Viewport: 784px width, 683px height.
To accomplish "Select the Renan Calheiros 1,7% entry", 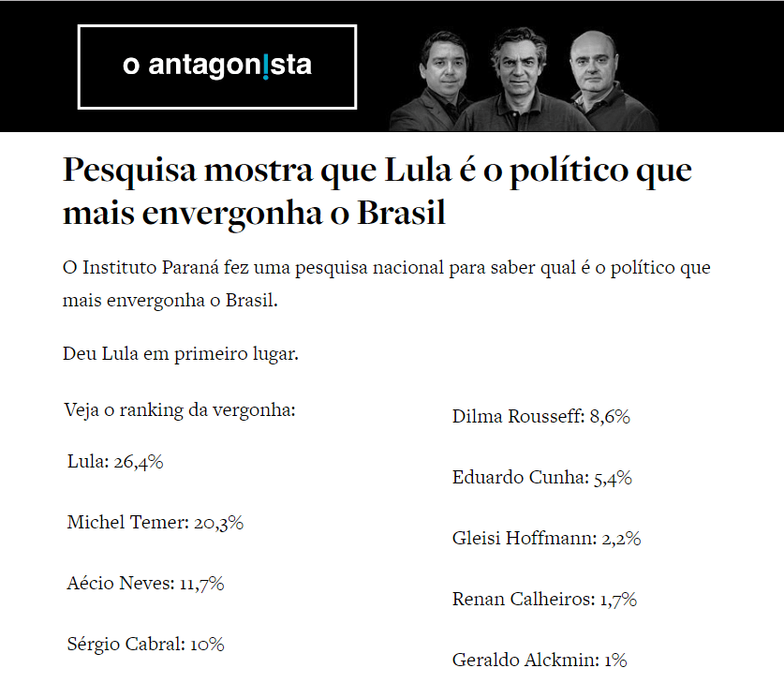I will pyautogui.click(x=544, y=600).
